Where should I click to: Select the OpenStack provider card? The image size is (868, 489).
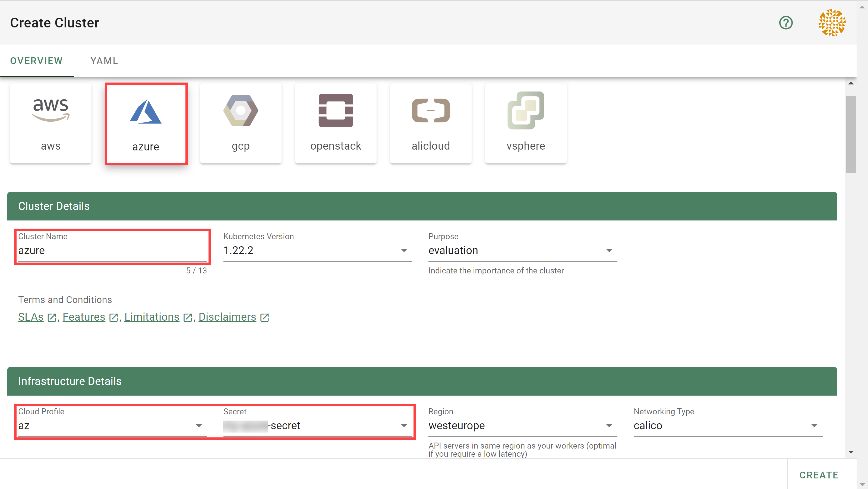336,123
